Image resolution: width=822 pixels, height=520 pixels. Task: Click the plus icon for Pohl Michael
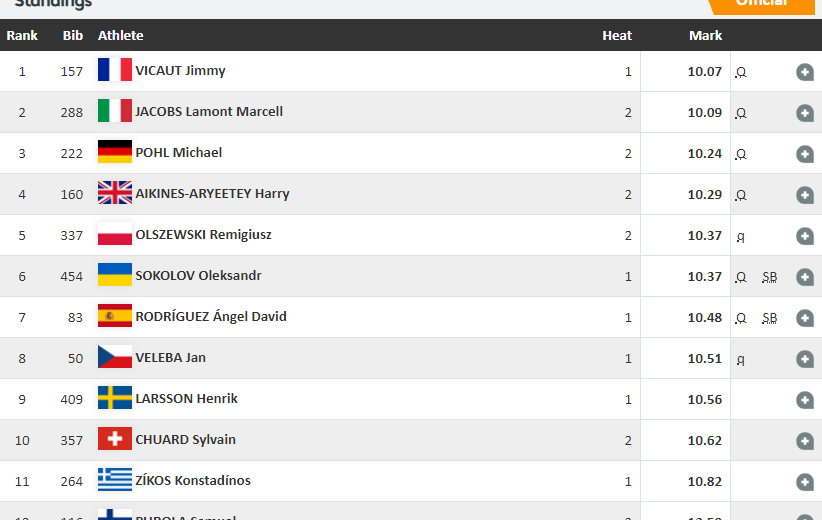click(805, 154)
